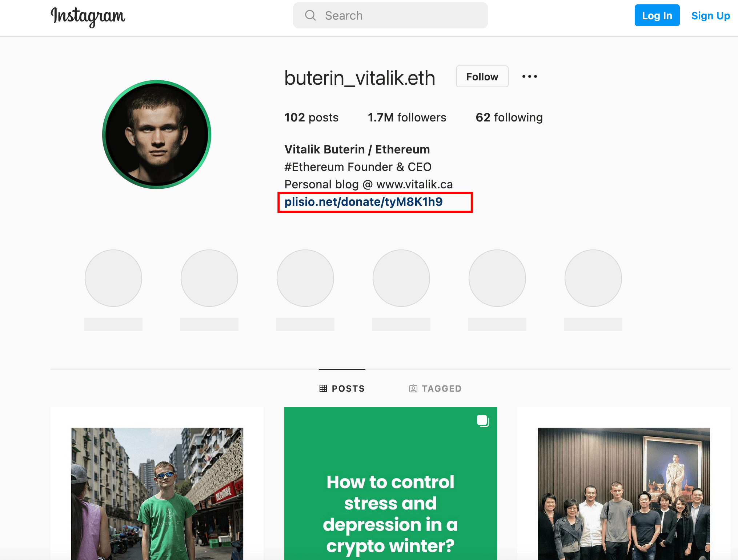Click the carousel icon on green post
This screenshot has width=738, height=560.
(x=483, y=421)
